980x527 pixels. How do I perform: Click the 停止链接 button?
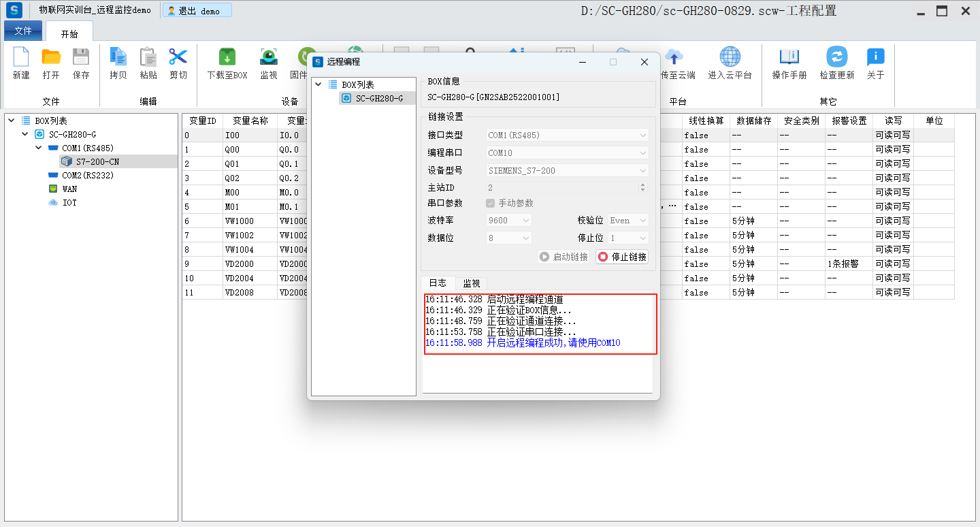tap(622, 257)
